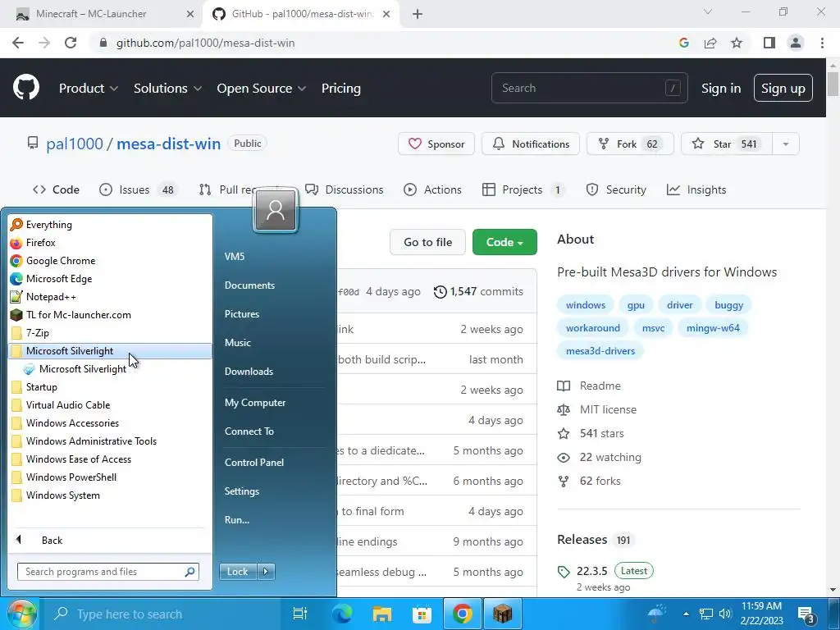
Task: Fork the repository button
Action: pyautogui.click(x=630, y=144)
